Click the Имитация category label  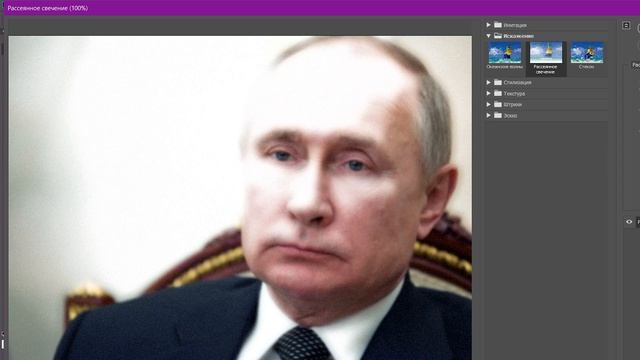click(x=515, y=25)
